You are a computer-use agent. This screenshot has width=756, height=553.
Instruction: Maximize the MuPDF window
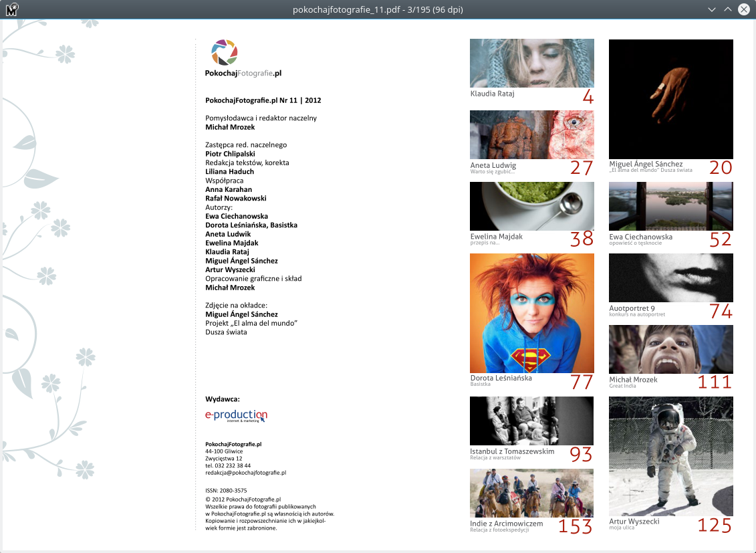coord(727,9)
